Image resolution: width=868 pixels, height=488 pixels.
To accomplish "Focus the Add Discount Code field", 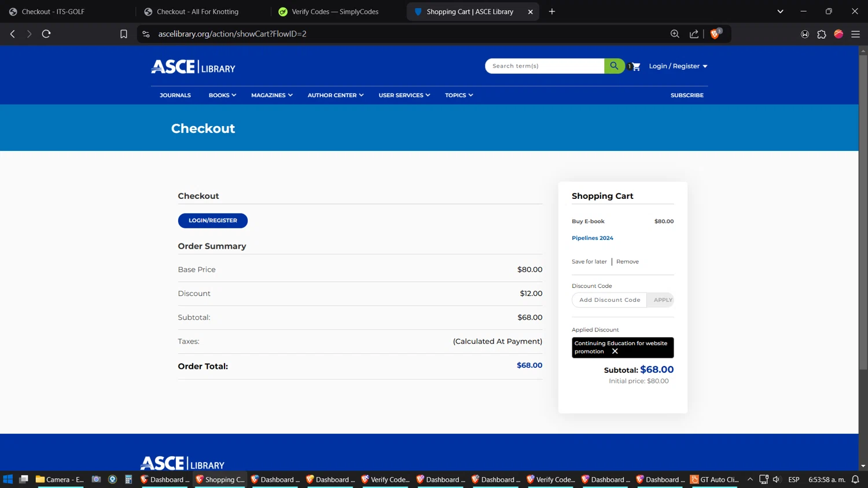I will coord(609,300).
